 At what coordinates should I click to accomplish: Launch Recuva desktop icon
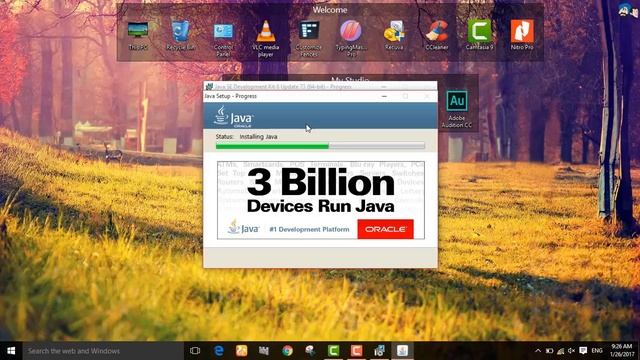(394, 36)
